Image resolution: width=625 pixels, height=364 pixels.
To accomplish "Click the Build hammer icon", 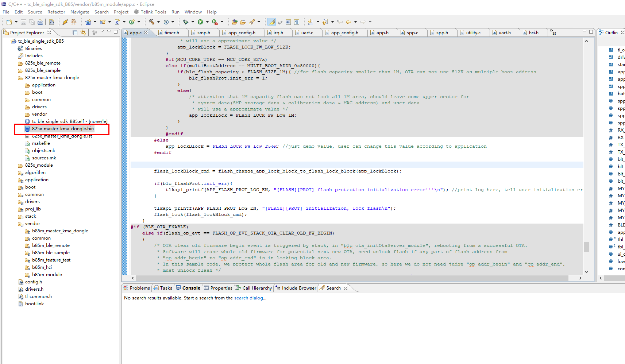I will [151, 22].
